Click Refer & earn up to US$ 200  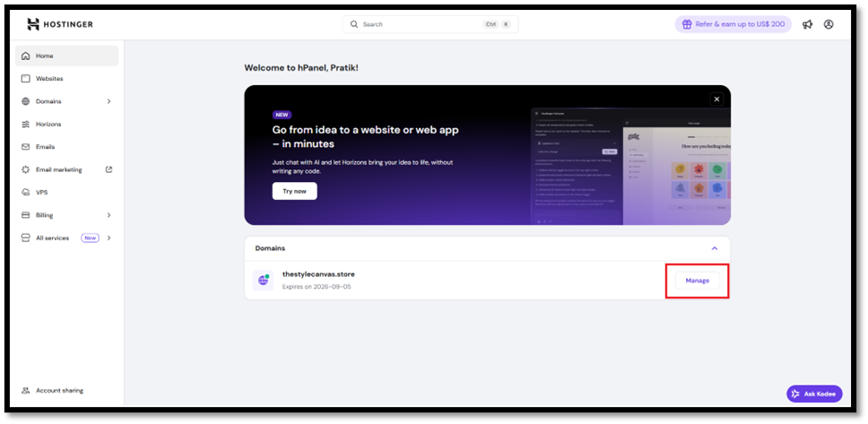point(733,24)
